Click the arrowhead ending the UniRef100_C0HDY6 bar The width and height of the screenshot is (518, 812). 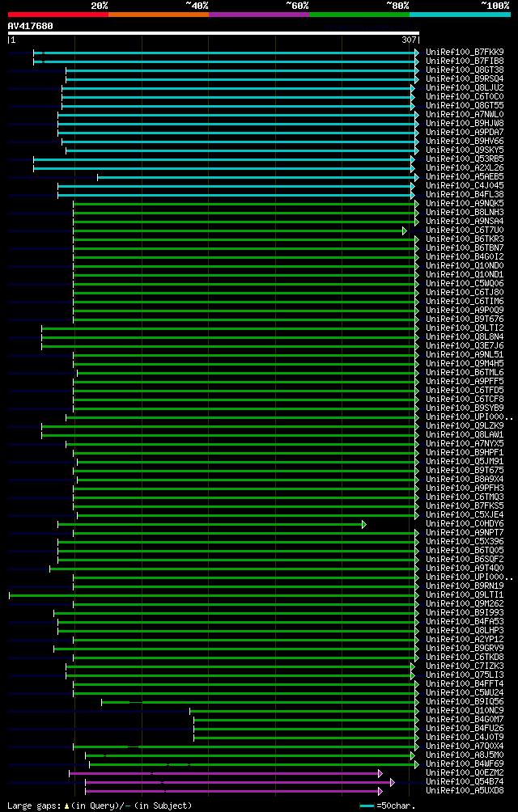364,525
